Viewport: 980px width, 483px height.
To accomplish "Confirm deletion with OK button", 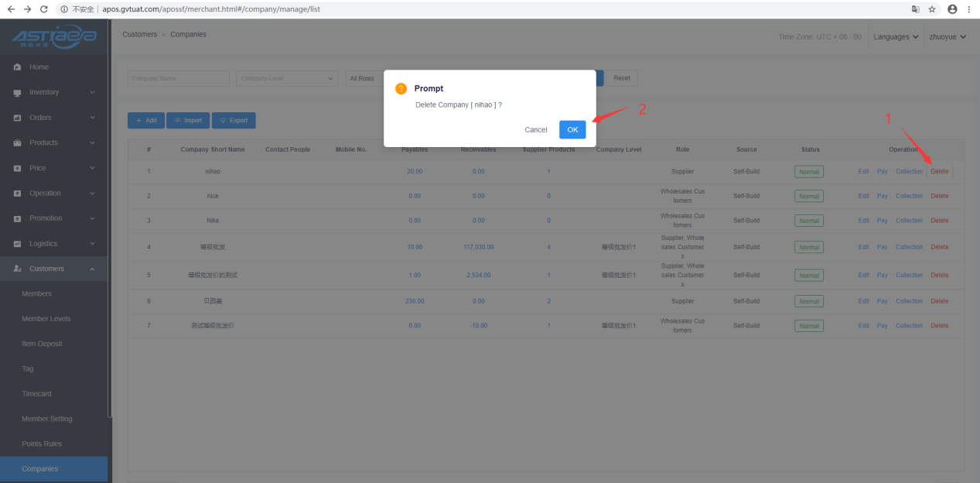I will tap(572, 130).
